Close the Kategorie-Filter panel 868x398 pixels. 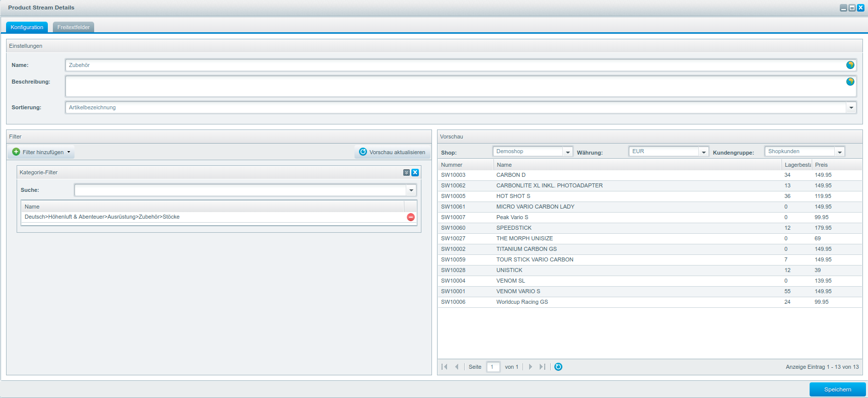[x=415, y=172]
